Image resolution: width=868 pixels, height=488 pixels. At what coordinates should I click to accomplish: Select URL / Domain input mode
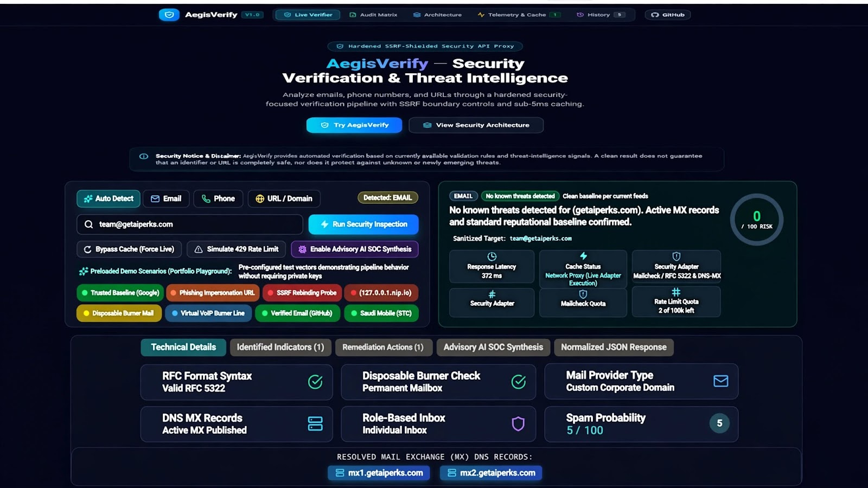(284, 198)
